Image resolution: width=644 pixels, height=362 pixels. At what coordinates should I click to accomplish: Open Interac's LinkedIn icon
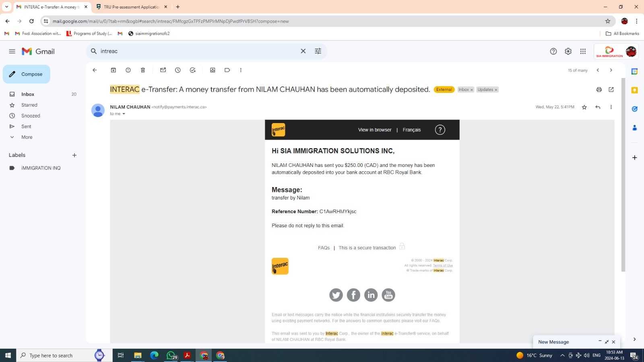pyautogui.click(x=371, y=295)
